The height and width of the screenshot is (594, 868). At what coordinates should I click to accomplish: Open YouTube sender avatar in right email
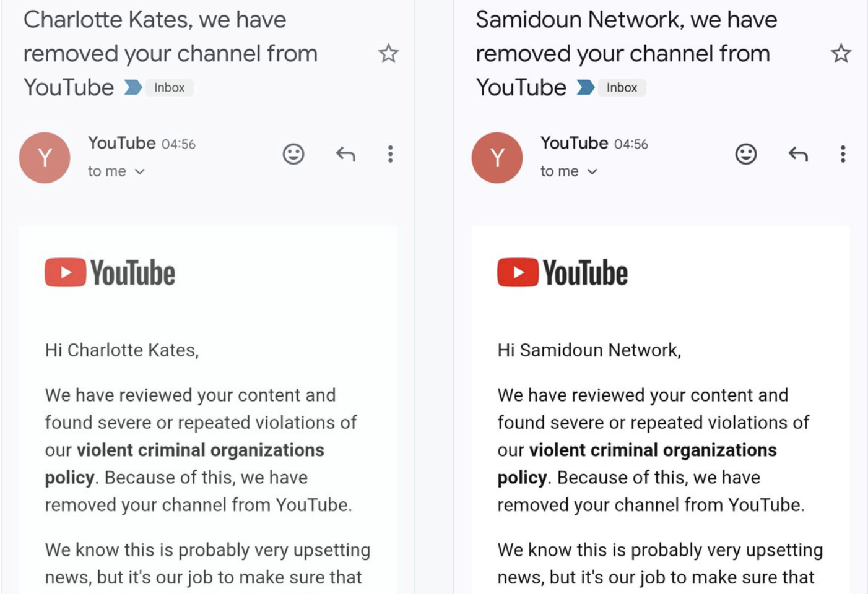pos(497,158)
